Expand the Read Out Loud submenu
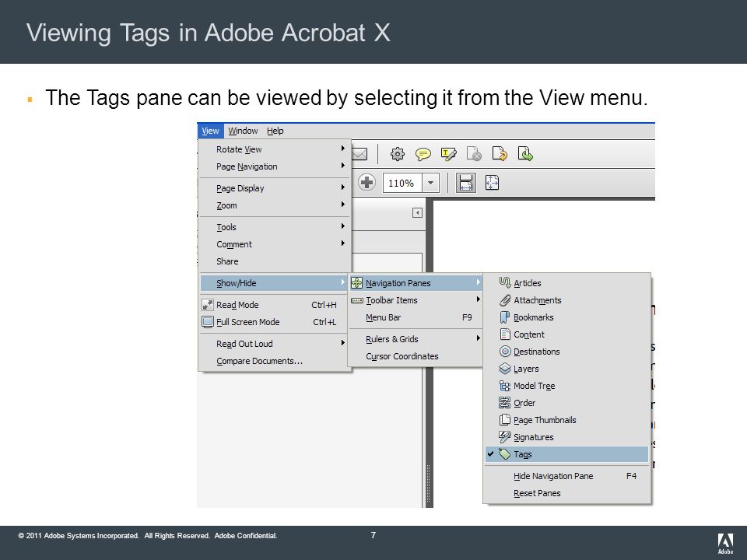Image resolution: width=747 pixels, height=560 pixels. pyautogui.click(x=275, y=344)
